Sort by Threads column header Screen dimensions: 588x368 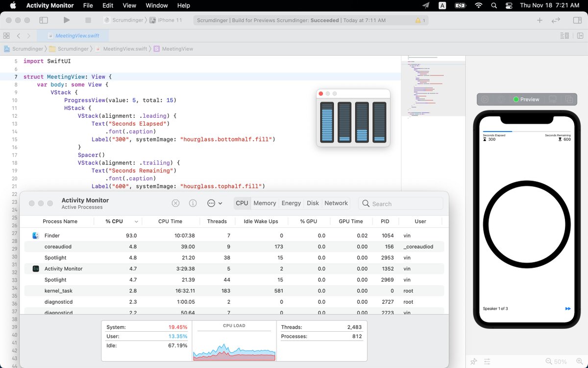click(217, 221)
